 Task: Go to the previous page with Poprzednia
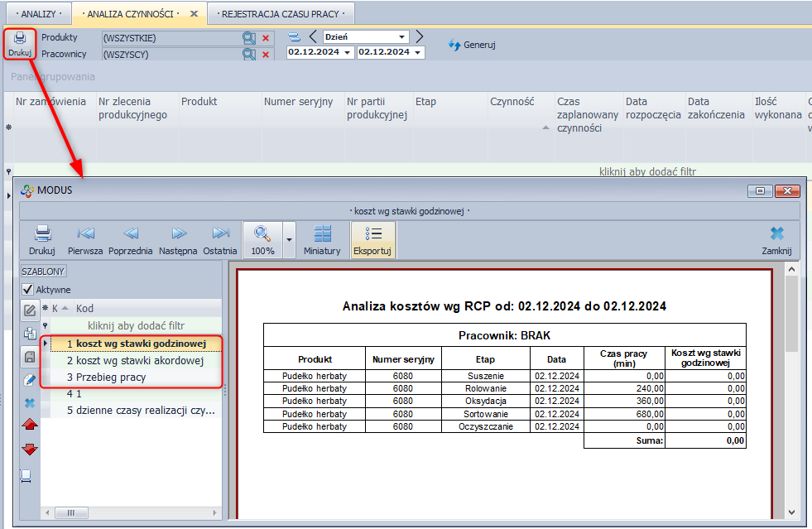pyautogui.click(x=131, y=240)
